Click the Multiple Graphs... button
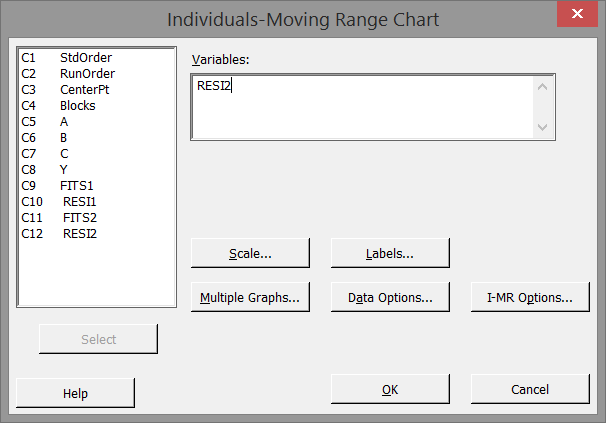This screenshot has width=606, height=423. (250, 297)
